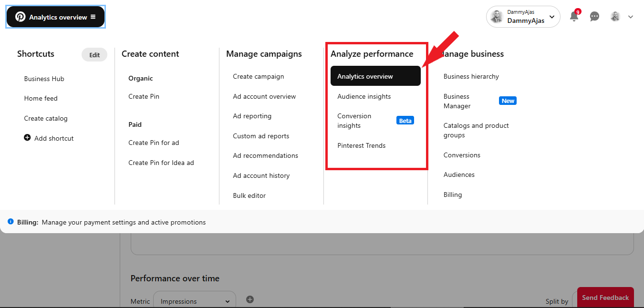Open the Split by dropdown

(574, 301)
